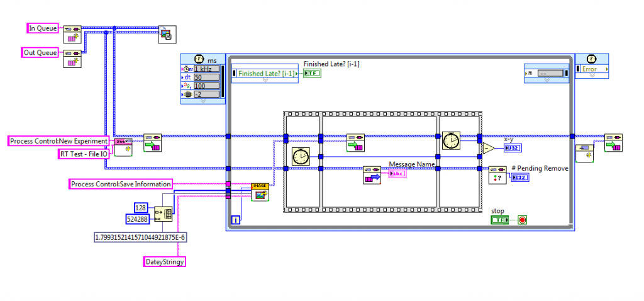Click the DateyStringy string constant
Viewport: 644px width, 301px height.
pyautogui.click(x=165, y=261)
